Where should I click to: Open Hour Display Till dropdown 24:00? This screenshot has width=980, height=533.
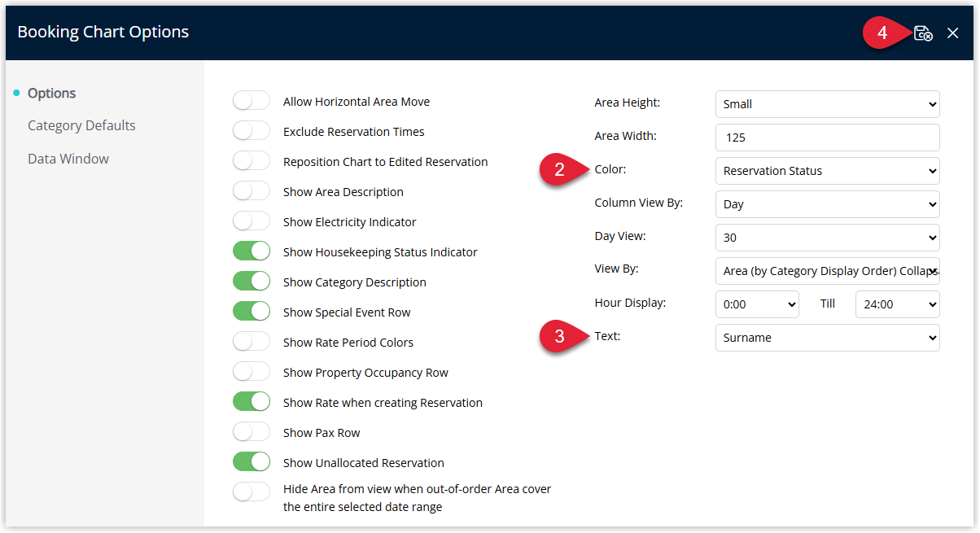898,304
